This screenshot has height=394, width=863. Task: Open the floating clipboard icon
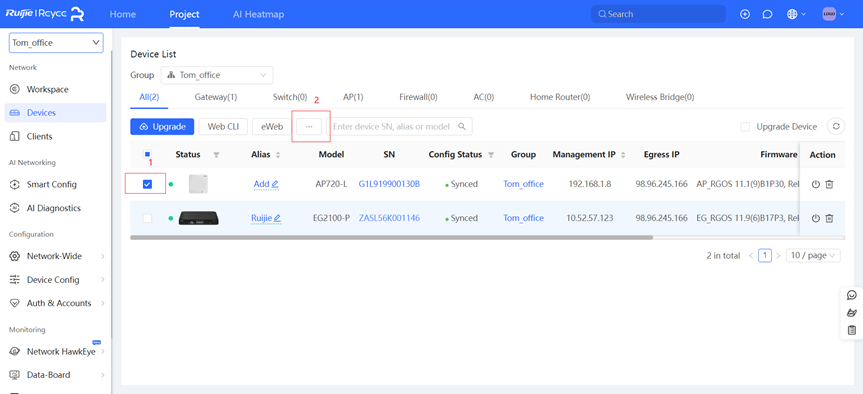[851, 330]
